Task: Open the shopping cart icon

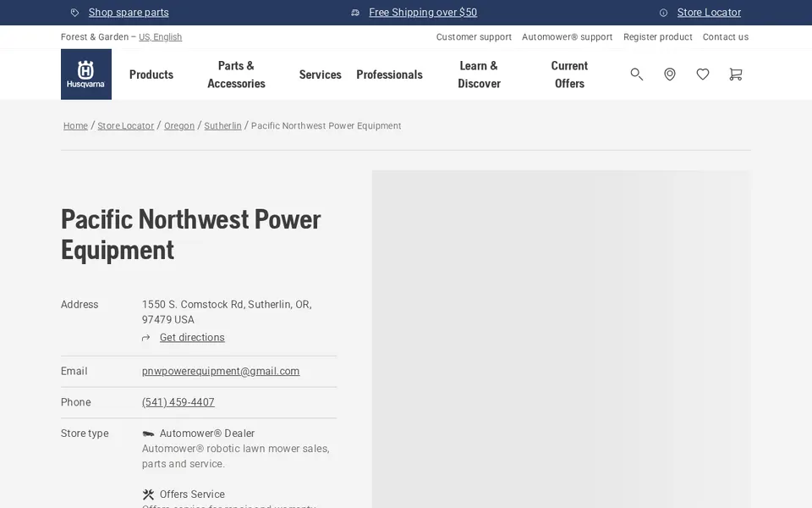Action: [735, 75]
